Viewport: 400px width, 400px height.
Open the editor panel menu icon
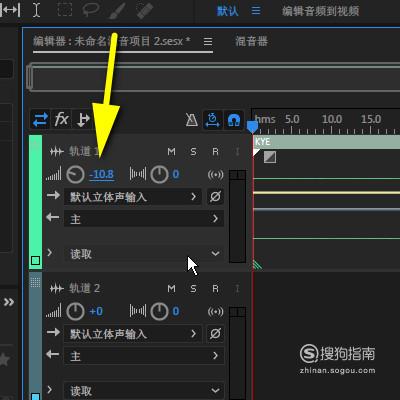pos(208,41)
